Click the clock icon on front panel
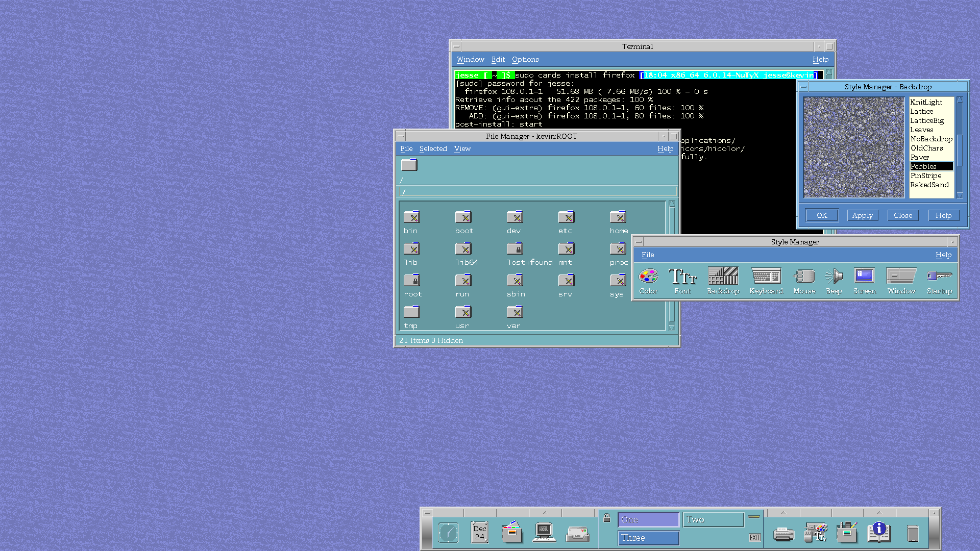Image resolution: width=980 pixels, height=551 pixels. click(x=448, y=533)
